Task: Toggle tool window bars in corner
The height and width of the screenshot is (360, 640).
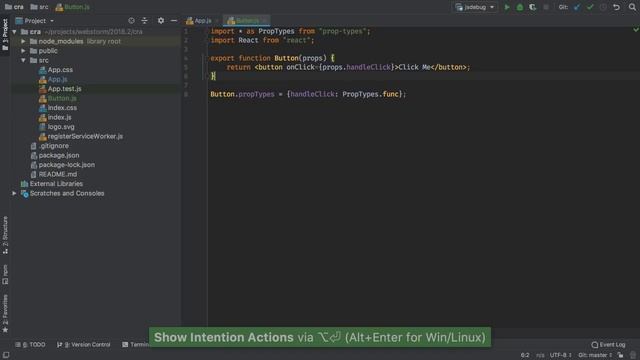Action: 6,355
